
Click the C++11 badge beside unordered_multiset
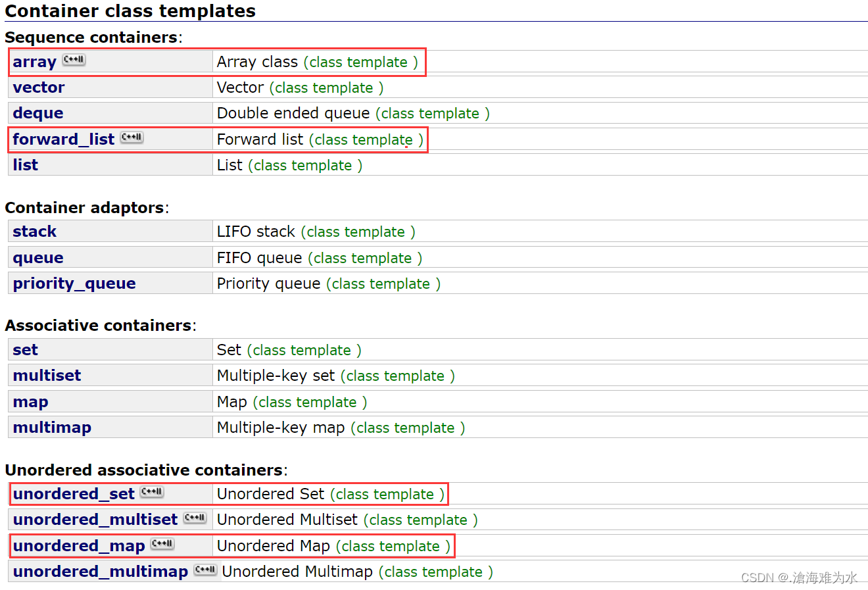coord(195,518)
